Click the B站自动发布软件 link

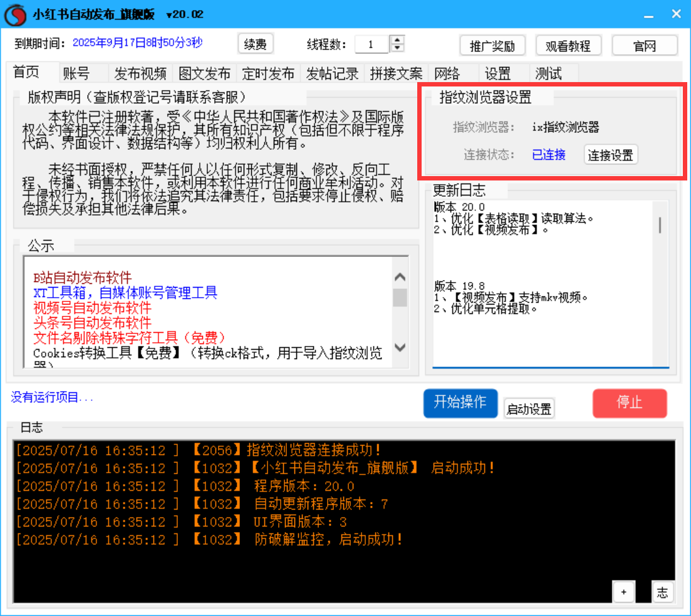click(x=83, y=278)
